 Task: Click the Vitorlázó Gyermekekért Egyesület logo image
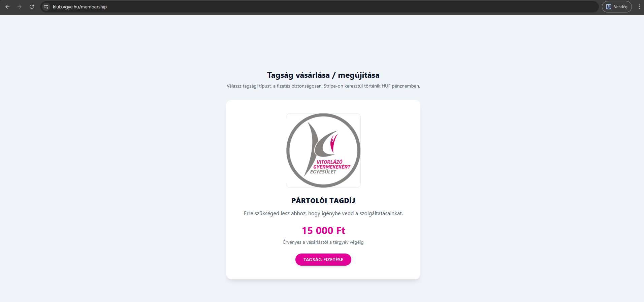pos(323,150)
